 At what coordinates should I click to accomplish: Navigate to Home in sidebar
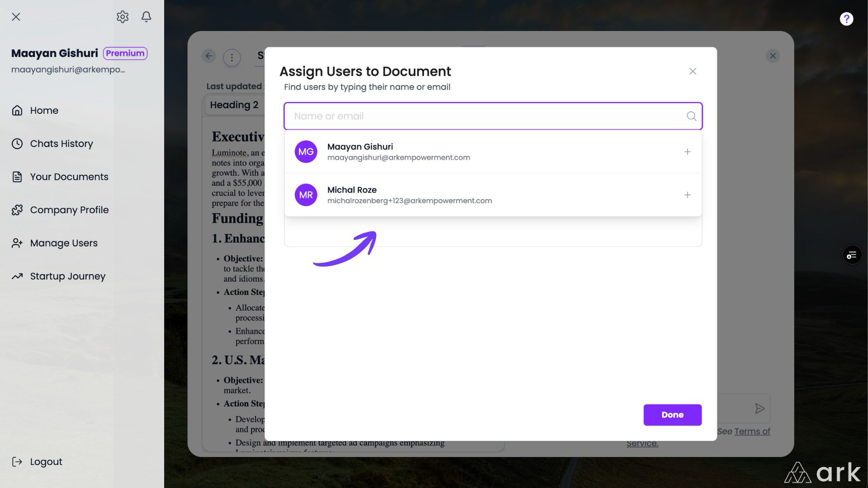44,110
